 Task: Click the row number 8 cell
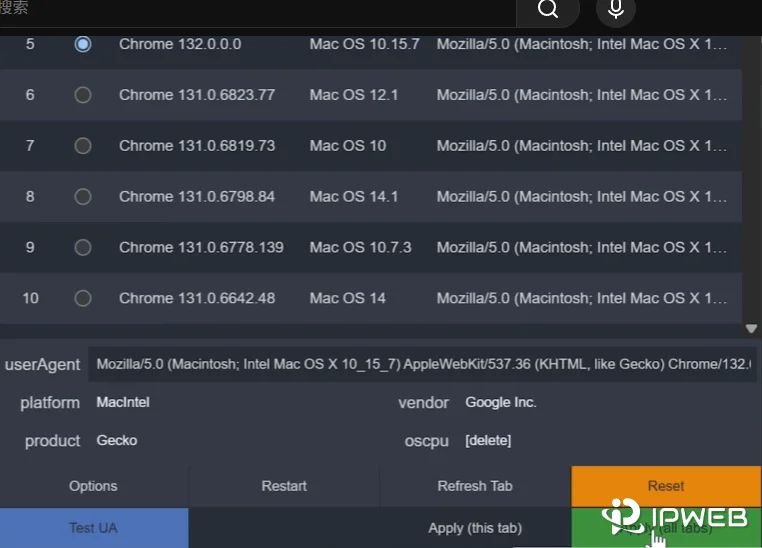[x=30, y=197]
